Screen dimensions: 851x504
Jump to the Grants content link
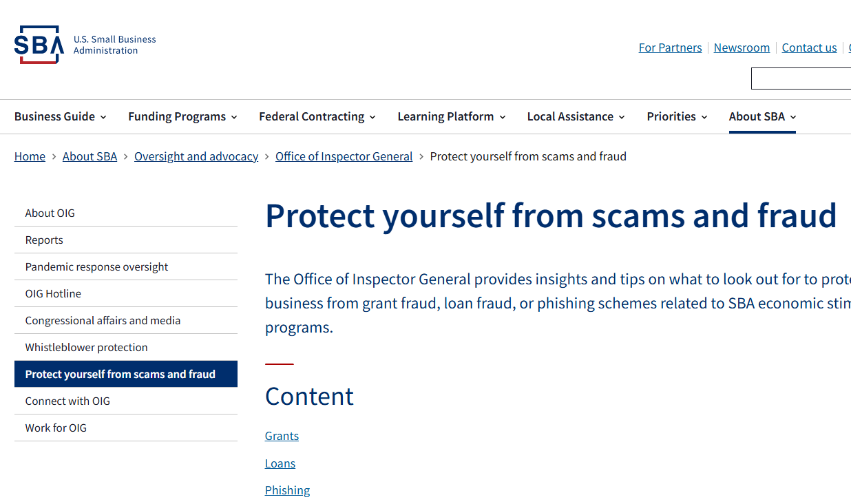pyautogui.click(x=282, y=436)
